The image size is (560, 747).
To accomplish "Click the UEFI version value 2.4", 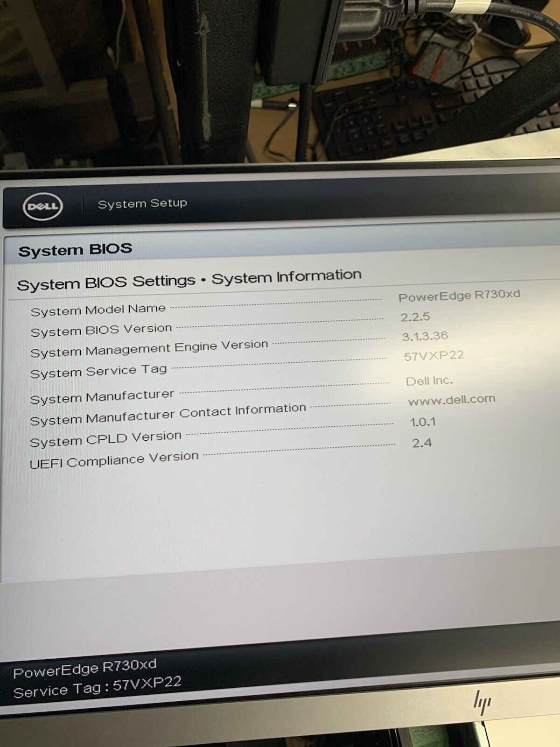I will point(421,443).
